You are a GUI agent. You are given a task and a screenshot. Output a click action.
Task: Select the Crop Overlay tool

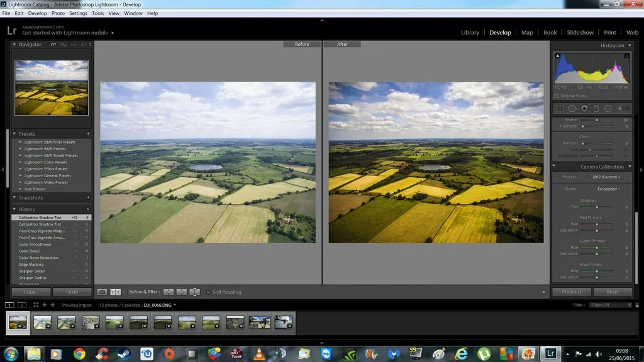560,108
